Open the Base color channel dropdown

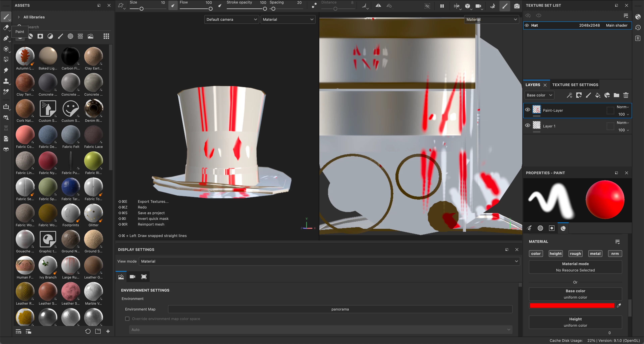tap(539, 95)
